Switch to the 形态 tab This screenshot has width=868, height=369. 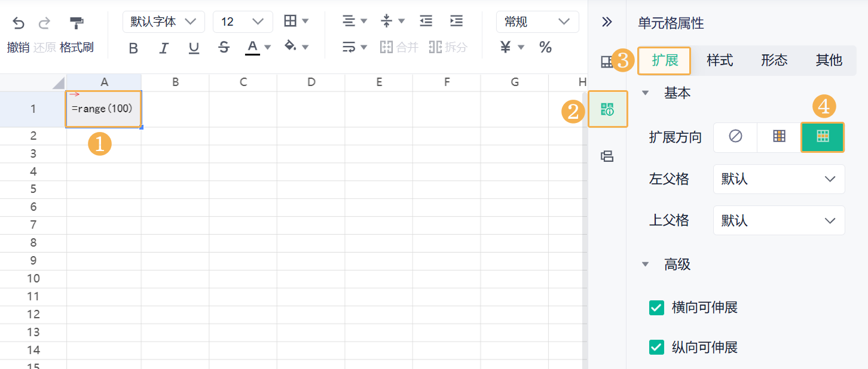pos(774,60)
